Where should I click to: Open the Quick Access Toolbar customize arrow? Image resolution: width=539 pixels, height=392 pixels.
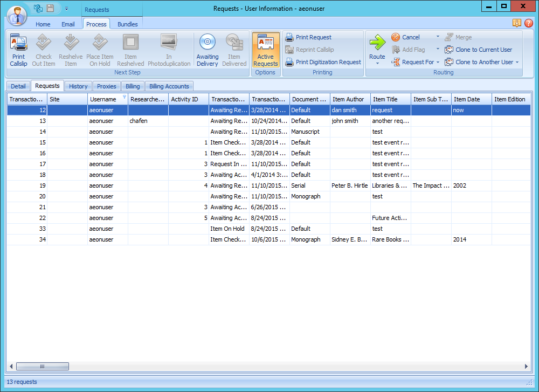pos(66,9)
